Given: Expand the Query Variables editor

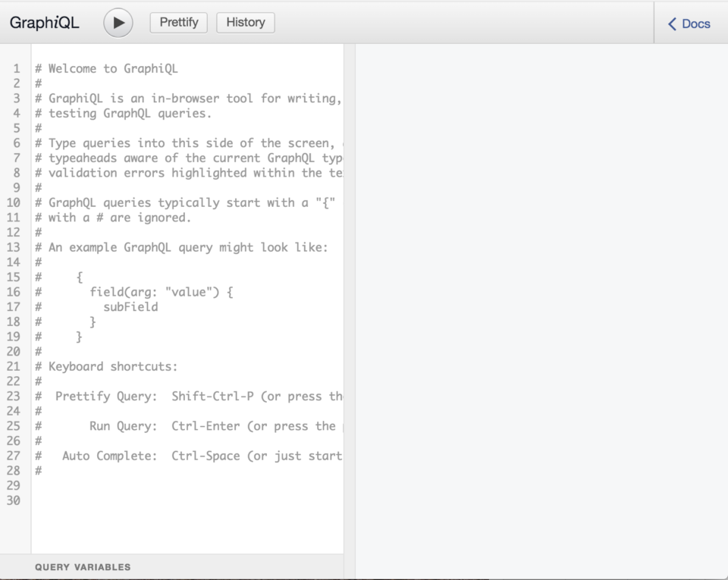Looking at the screenshot, I should (83, 566).
